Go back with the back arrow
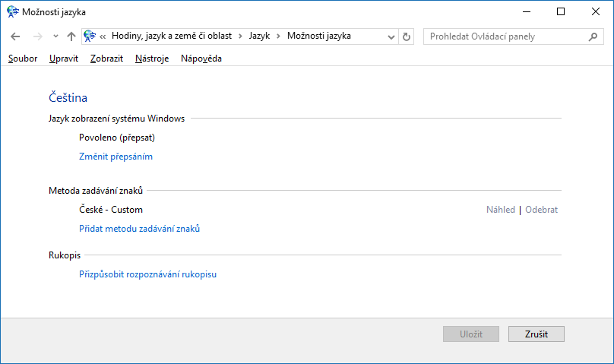Image resolution: width=614 pixels, height=364 pixels. pos(15,36)
